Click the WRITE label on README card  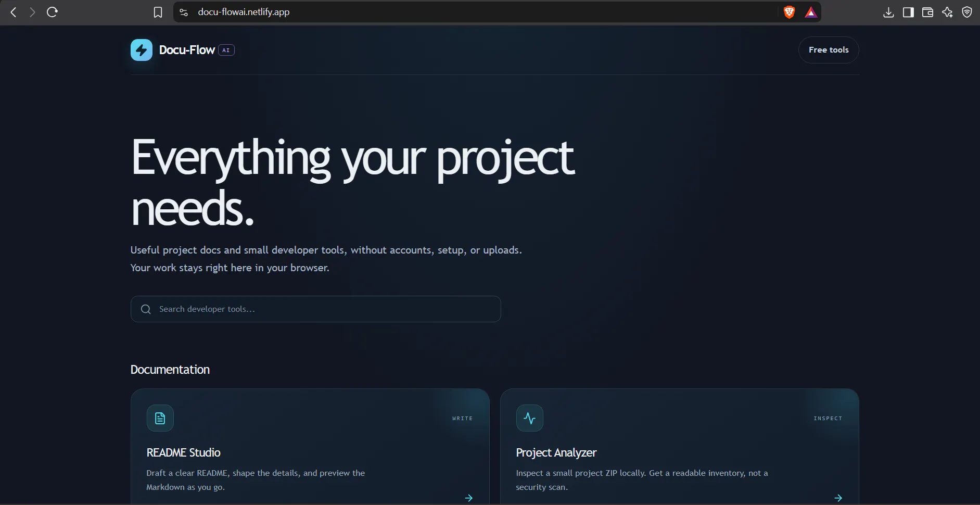[463, 419]
